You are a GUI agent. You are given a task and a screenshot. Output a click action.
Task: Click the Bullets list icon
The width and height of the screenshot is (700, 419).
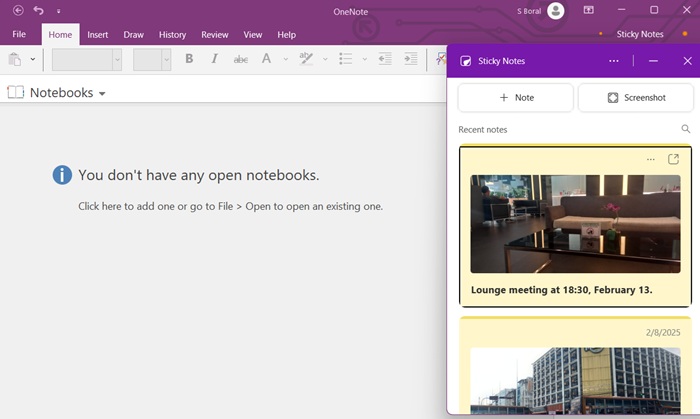pos(346,58)
